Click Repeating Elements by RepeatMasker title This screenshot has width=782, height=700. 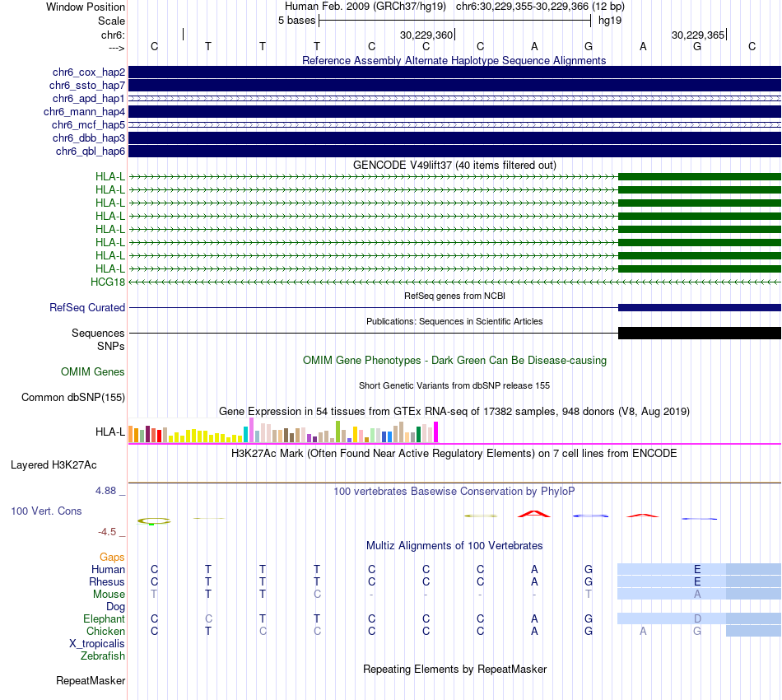pos(454,669)
